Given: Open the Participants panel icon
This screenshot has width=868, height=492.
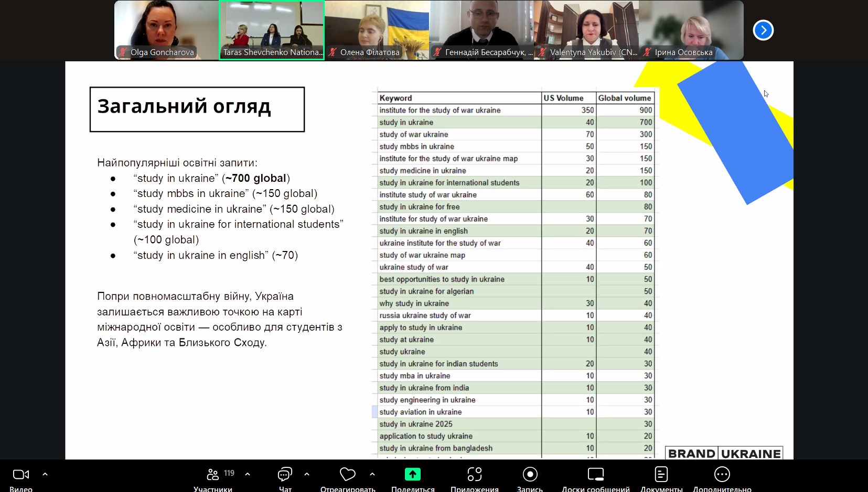Looking at the screenshot, I should pyautogui.click(x=213, y=475).
